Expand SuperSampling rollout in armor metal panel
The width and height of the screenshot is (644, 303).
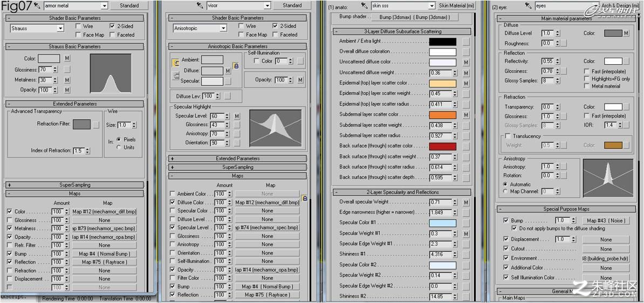click(x=74, y=185)
